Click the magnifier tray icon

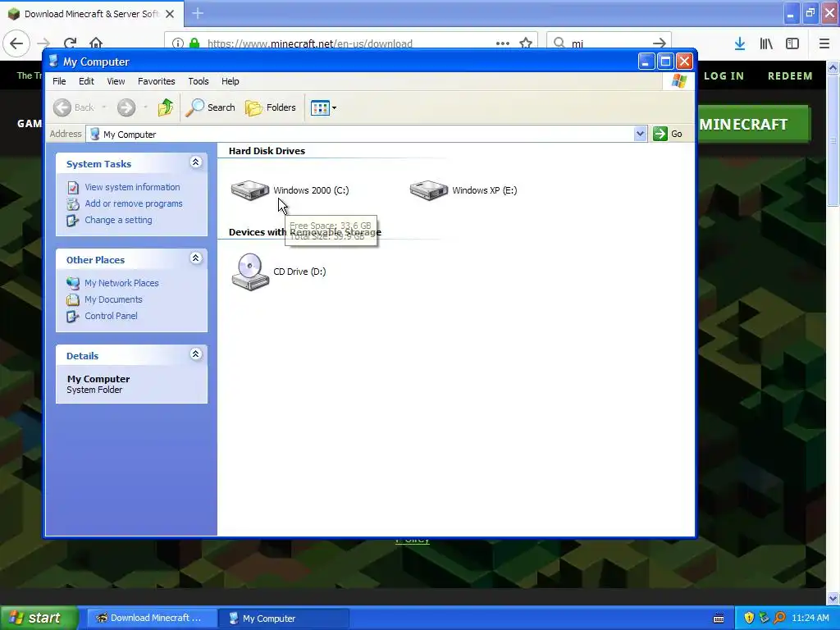pos(779,619)
